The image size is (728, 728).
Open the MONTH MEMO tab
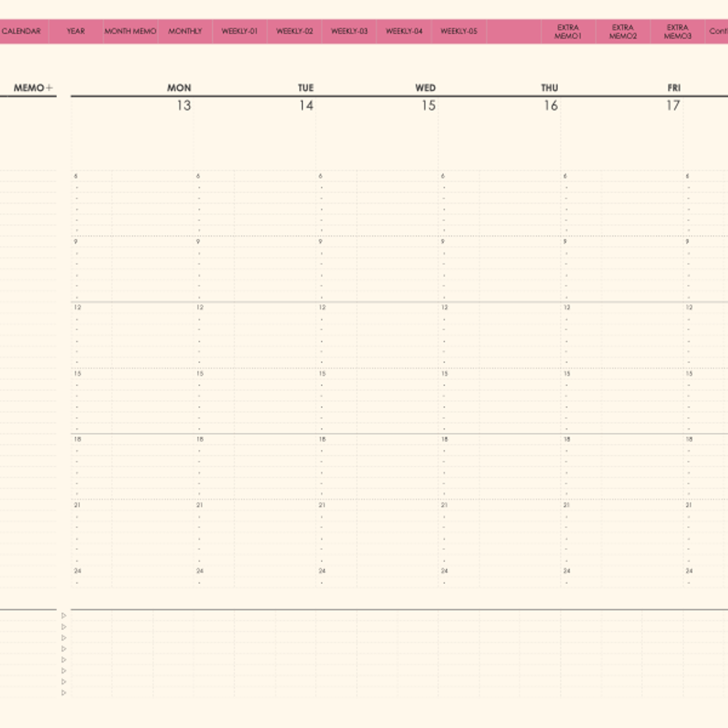pyautogui.click(x=131, y=32)
